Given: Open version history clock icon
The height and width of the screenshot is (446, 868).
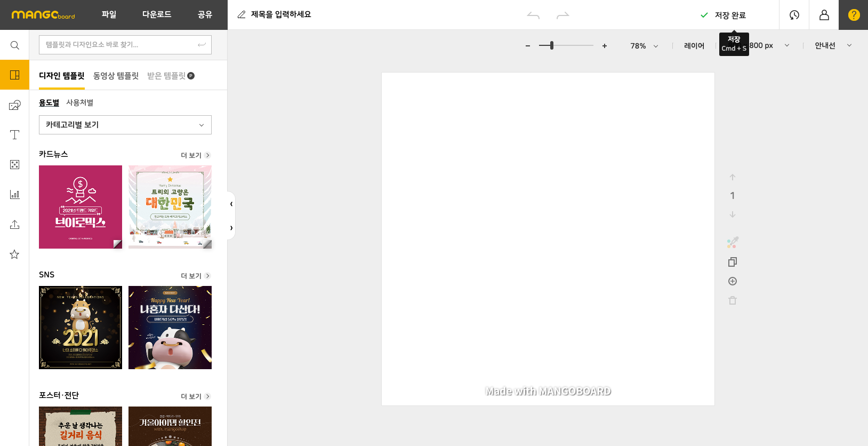Looking at the screenshot, I should tap(794, 15).
